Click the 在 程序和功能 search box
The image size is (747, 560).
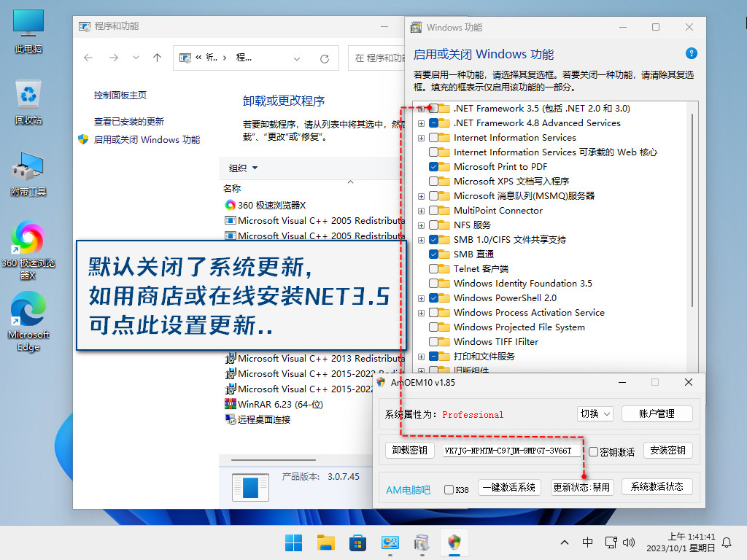376,58
